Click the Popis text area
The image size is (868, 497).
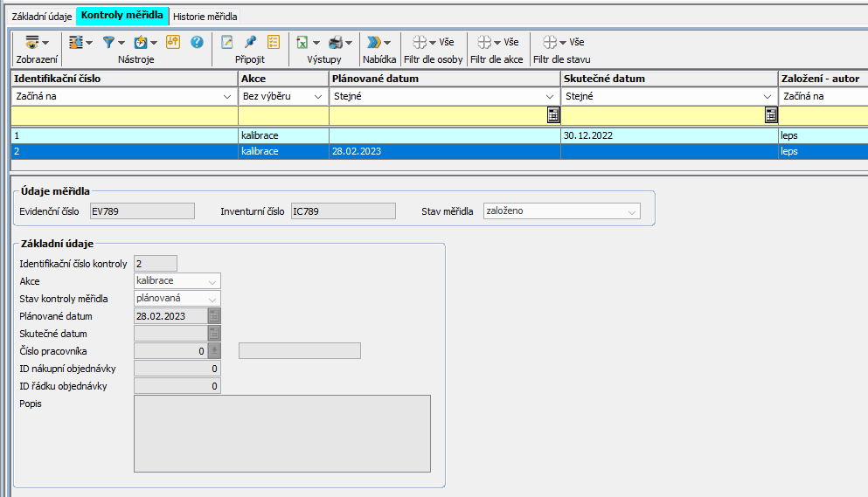coord(281,433)
